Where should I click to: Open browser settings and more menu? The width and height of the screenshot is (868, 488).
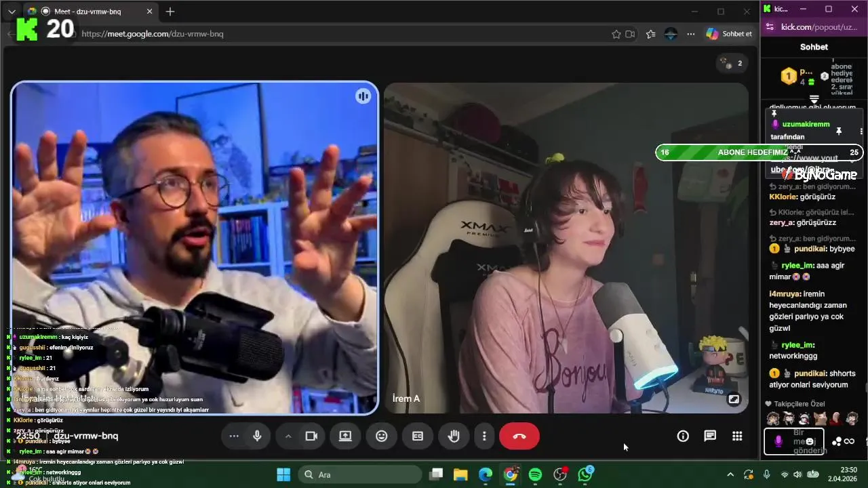click(x=691, y=34)
